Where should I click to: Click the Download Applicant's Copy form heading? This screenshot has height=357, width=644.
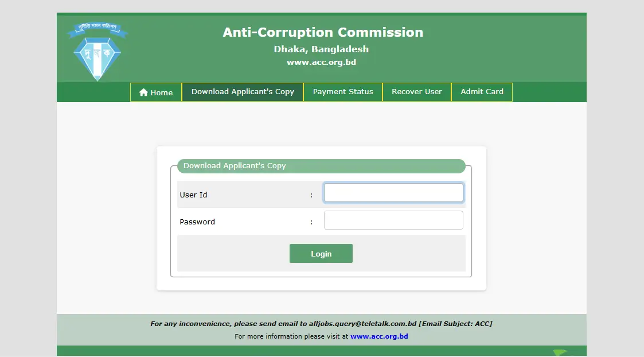[x=235, y=166]
